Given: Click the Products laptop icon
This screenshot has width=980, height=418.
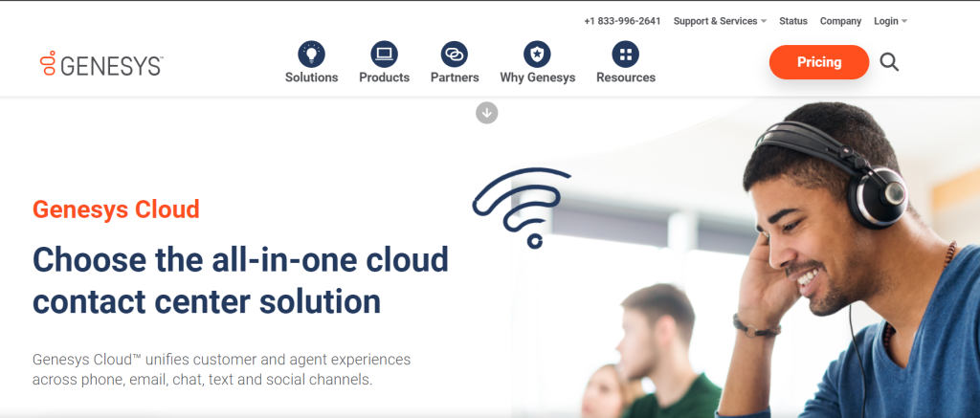Looking at the screenshot, I should [384, 55].
